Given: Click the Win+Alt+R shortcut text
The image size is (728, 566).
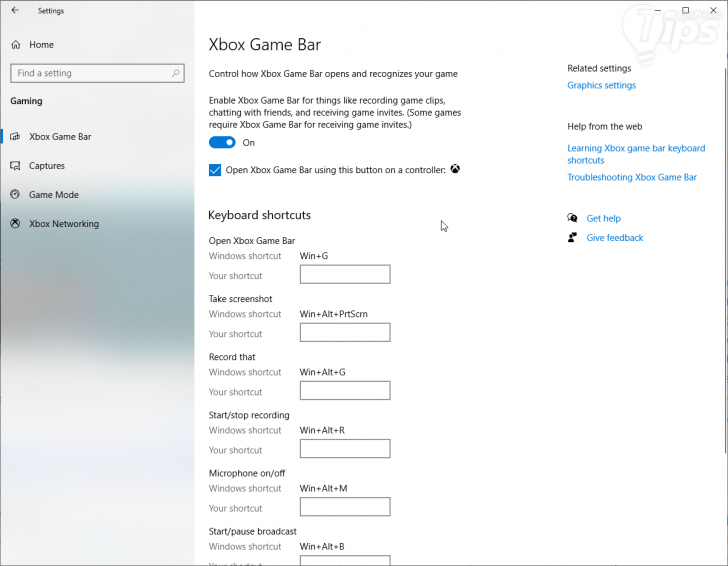Looking at the screenshot, I should pyautogui.click(x=322, y=430).
